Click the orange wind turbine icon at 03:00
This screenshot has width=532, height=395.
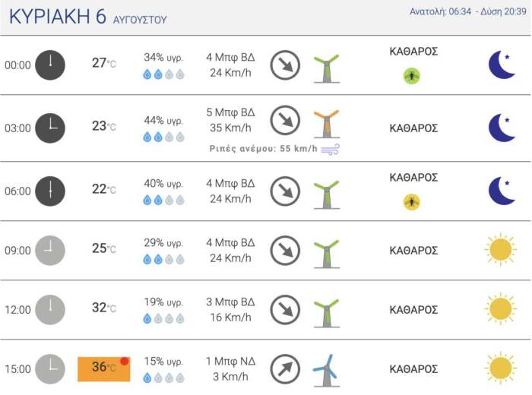[x=326, y=125]
